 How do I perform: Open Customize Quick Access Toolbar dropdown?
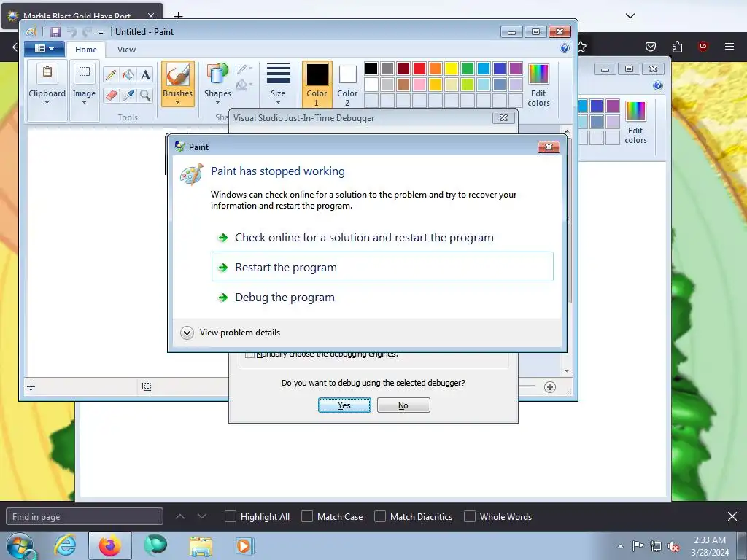[x=101, y=32]
